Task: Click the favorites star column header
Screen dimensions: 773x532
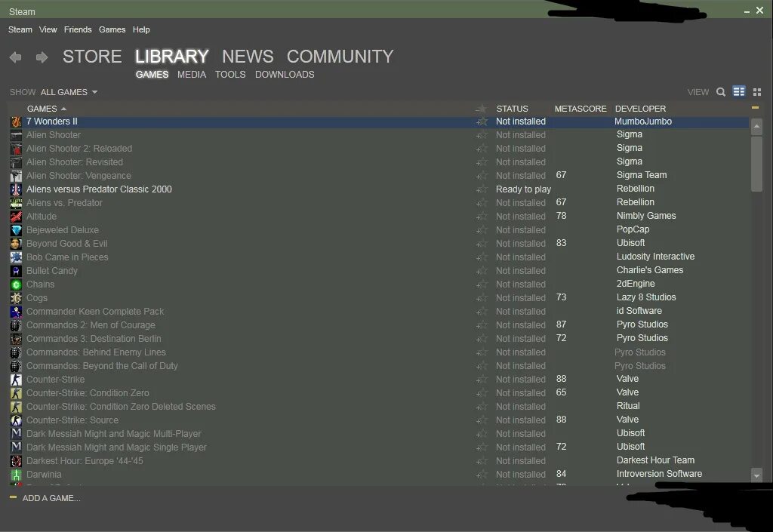Action: tap(481, 109)
